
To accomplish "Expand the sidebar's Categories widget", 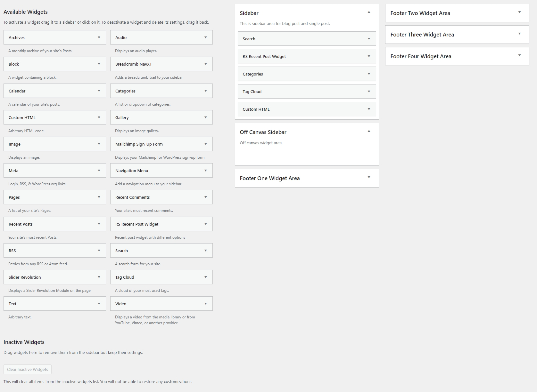I will (x=369, y=74).
